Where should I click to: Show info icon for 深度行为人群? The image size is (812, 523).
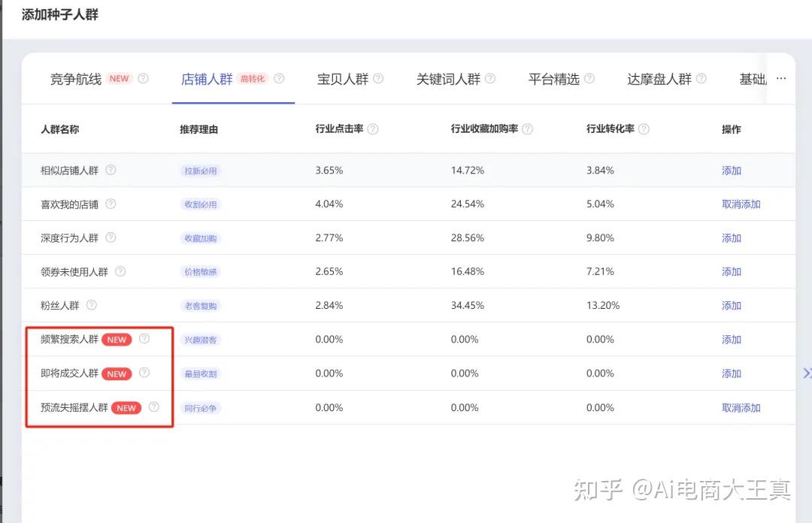click(111, 237)
